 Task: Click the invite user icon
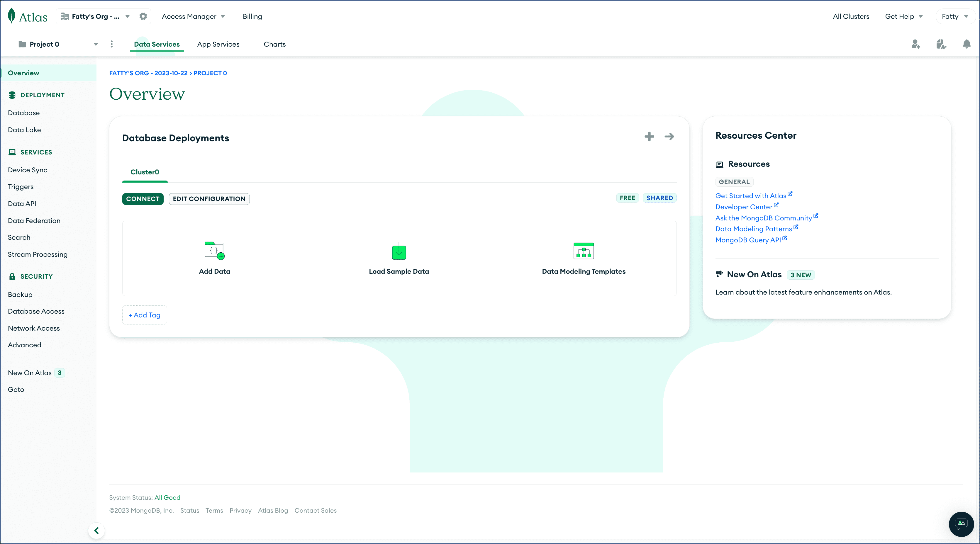click(x=916, y=45)
